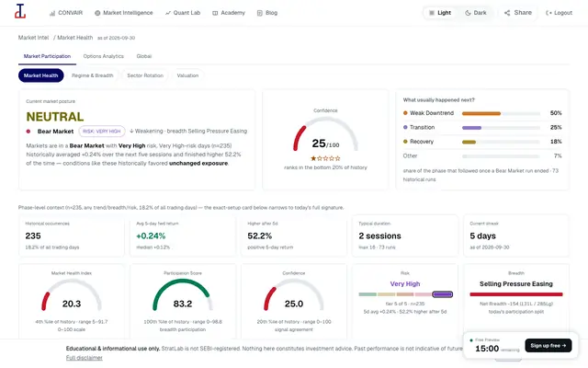Open the Regime & Breadth pill
The height and width of the screenshot is (368, 588).
92,75
